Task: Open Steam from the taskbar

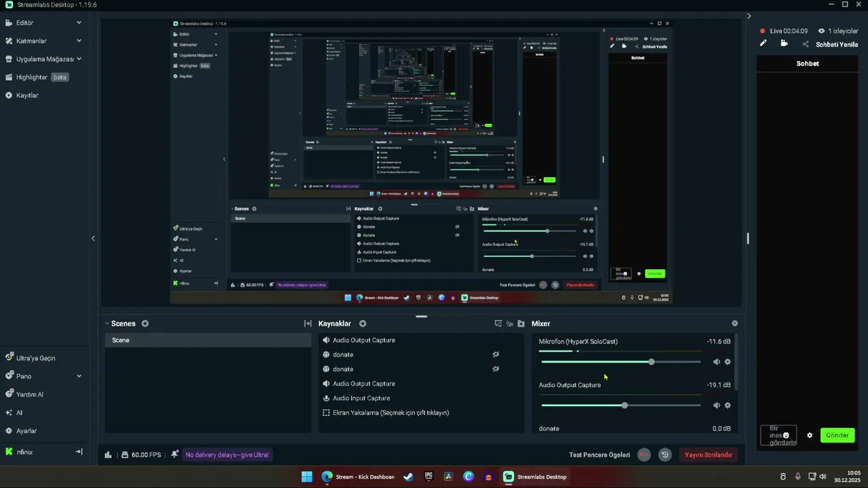Action: (408, 476)
